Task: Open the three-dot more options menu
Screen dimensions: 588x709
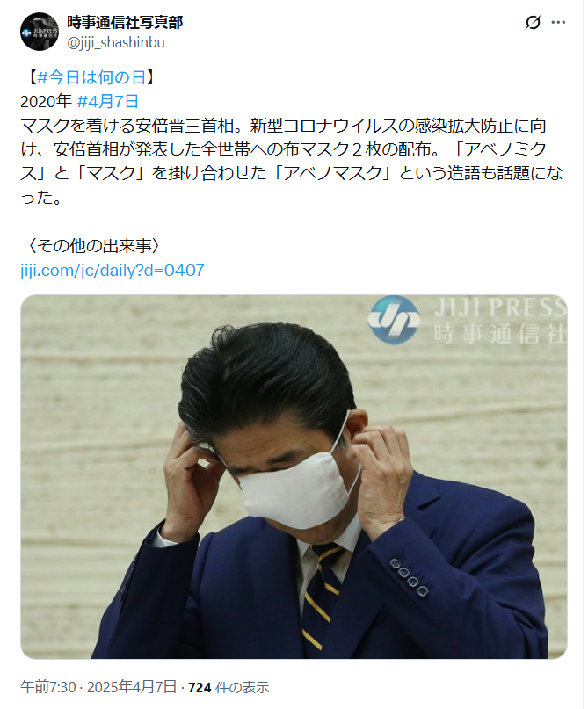Action: tap(559, 22)
